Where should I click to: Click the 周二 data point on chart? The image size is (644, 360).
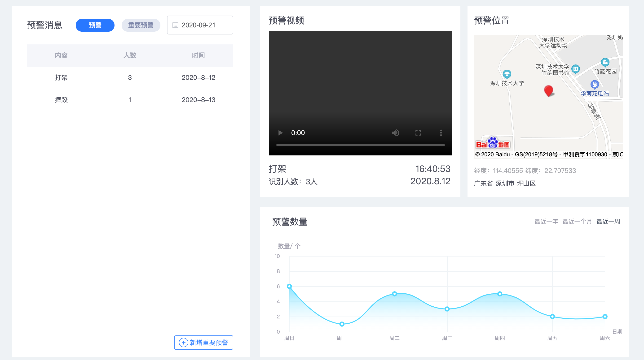(x=394, y=294)
